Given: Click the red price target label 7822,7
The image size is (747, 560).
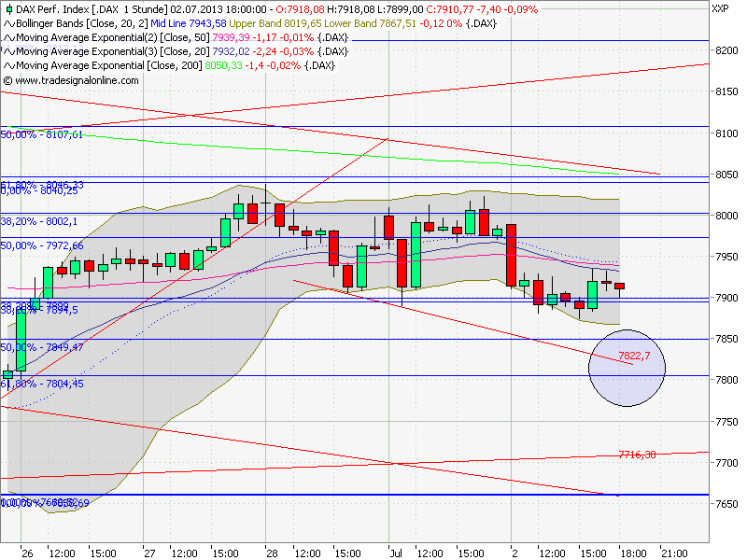Looking at the screenshot, I should click(634, 356).
